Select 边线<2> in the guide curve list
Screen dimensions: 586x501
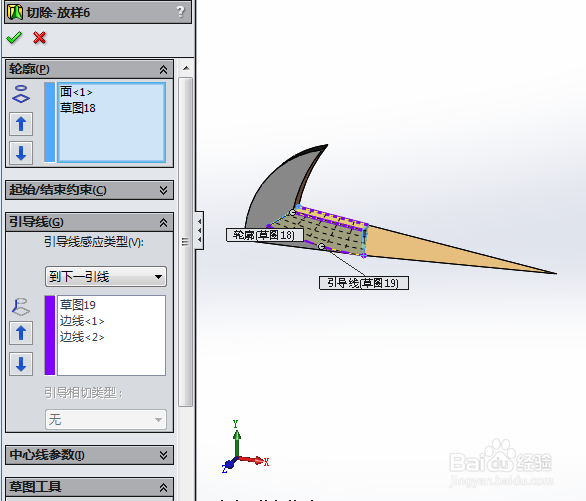(82, 337)
